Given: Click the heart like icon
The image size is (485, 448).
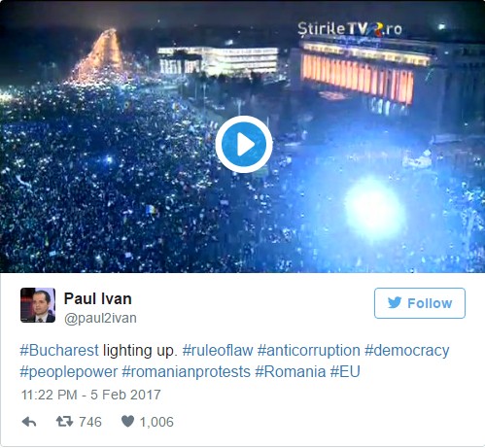Looking at the screenshot, I should (x=127, y=422).
